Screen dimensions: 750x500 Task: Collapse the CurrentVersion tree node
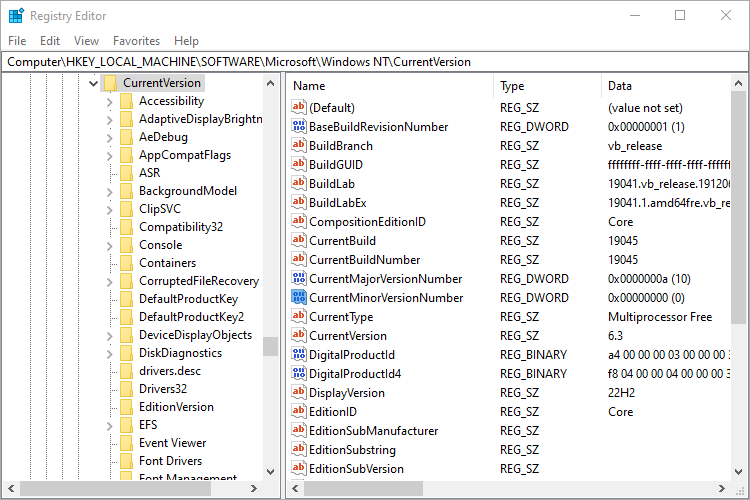pos(94,83)
